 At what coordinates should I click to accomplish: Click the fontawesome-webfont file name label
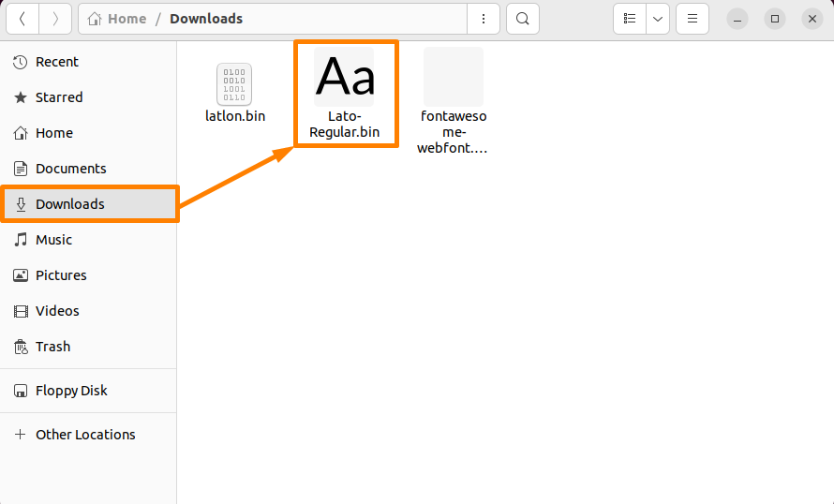click(x=453, y=132)
